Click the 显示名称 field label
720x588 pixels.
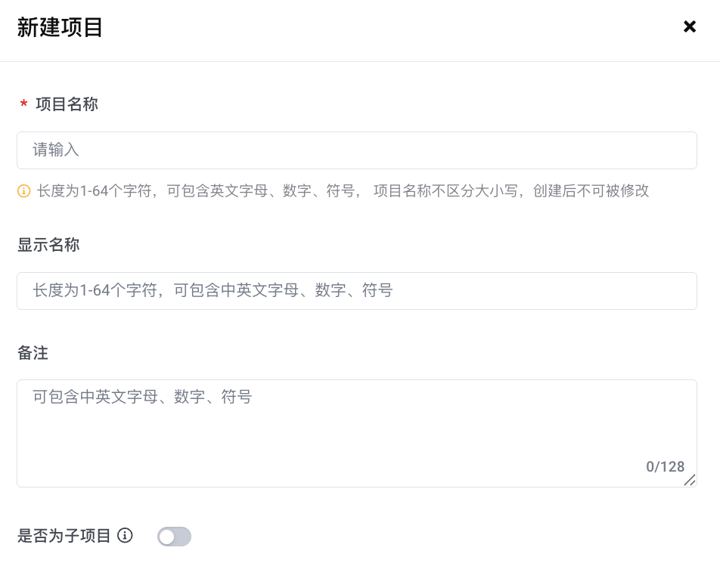point(48,245)
